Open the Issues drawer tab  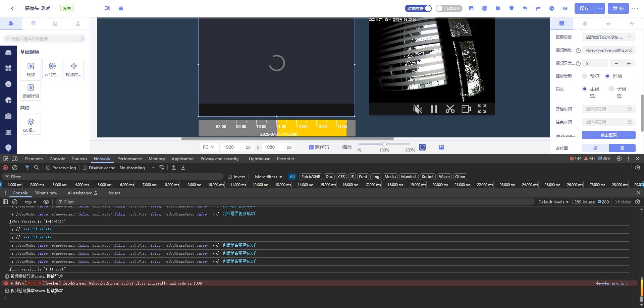[x=114, y=193]
